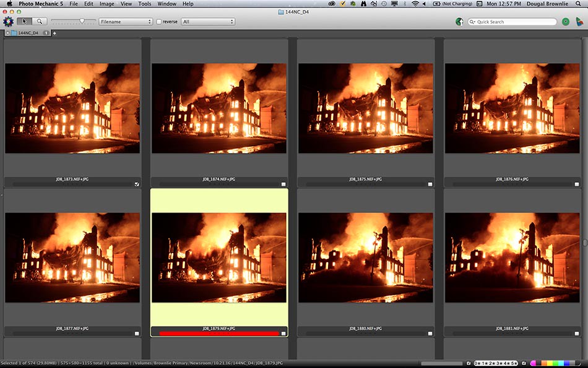This screenshot has height=368, width=588.
Task: Click the green hexagon menu bar icon
Action: (x=353, y=4)
